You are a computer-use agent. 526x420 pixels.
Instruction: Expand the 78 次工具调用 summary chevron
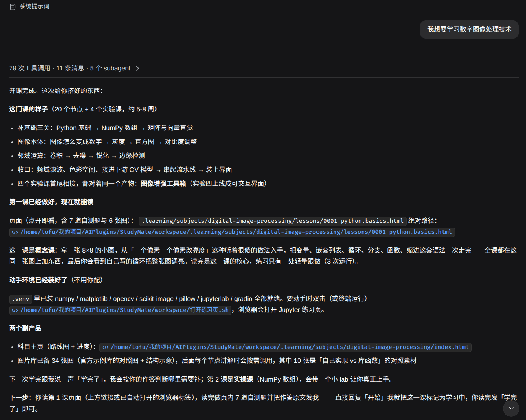pos(137,68)
